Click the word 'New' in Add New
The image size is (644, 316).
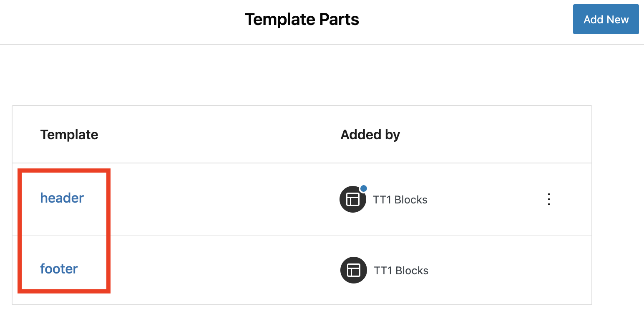[618, 20]
